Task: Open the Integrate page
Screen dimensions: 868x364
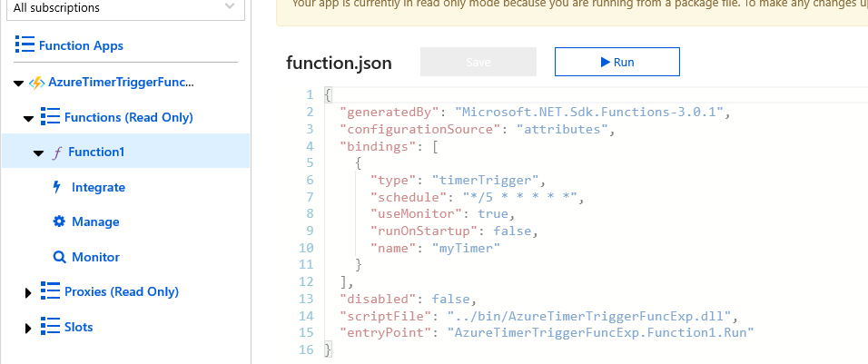Action: point(99,188)
